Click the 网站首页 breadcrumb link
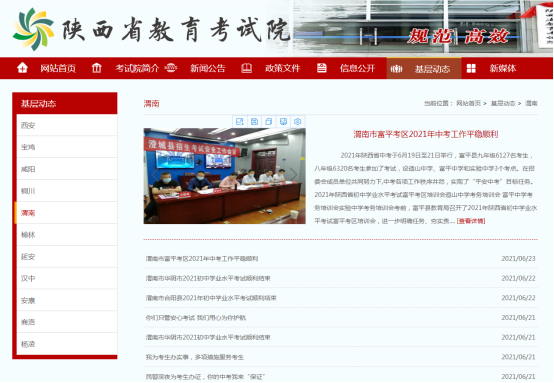Image resolution: width=554 pixels, height=383 pixels. pos(468,103)
